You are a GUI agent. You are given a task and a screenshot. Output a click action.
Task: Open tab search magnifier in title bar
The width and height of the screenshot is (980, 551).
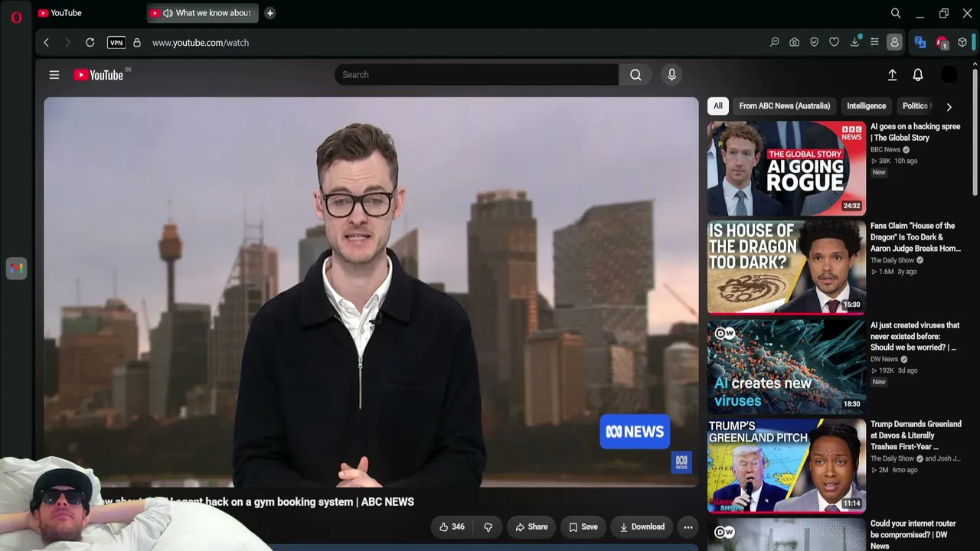pyautogui.click(x=896, y=13)
